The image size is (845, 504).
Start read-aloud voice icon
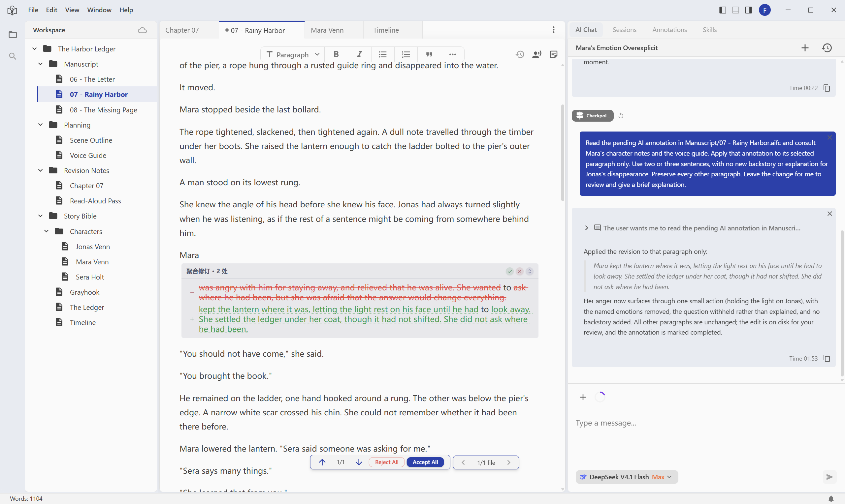537,54
